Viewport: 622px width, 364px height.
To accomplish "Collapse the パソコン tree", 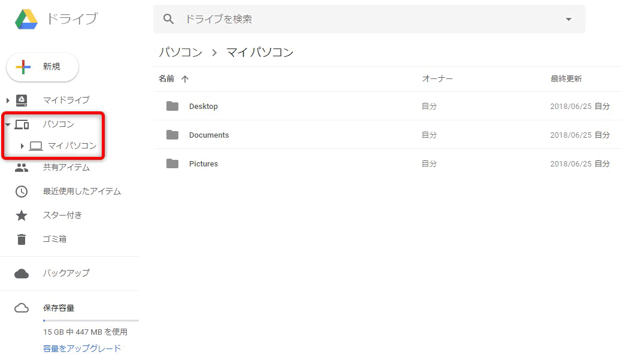I will coord(8,125).
